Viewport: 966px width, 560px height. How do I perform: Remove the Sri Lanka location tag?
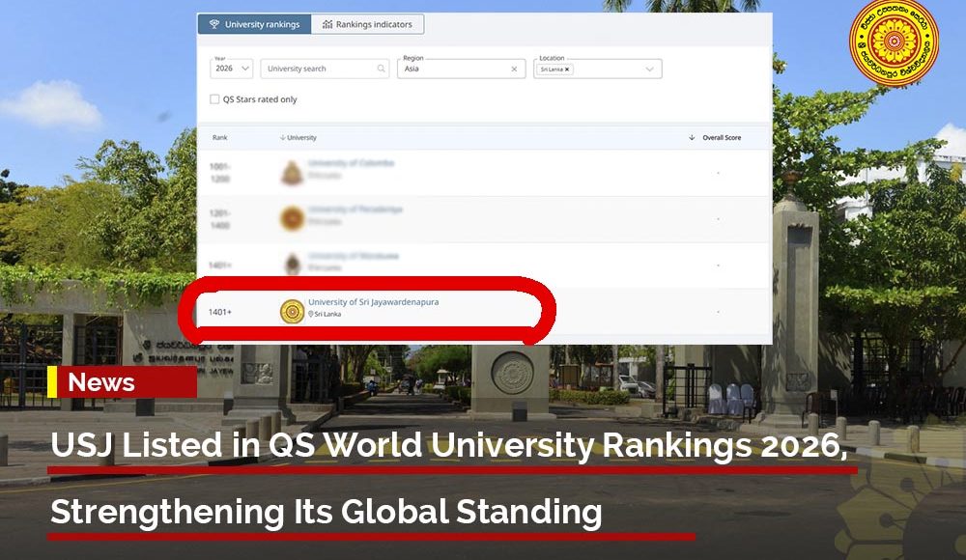[568, 70]
